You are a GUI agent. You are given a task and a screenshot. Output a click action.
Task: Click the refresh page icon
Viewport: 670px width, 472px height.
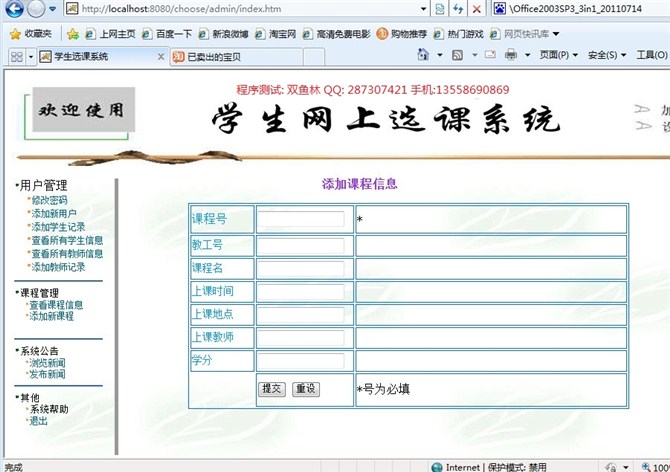pos(458,9)
